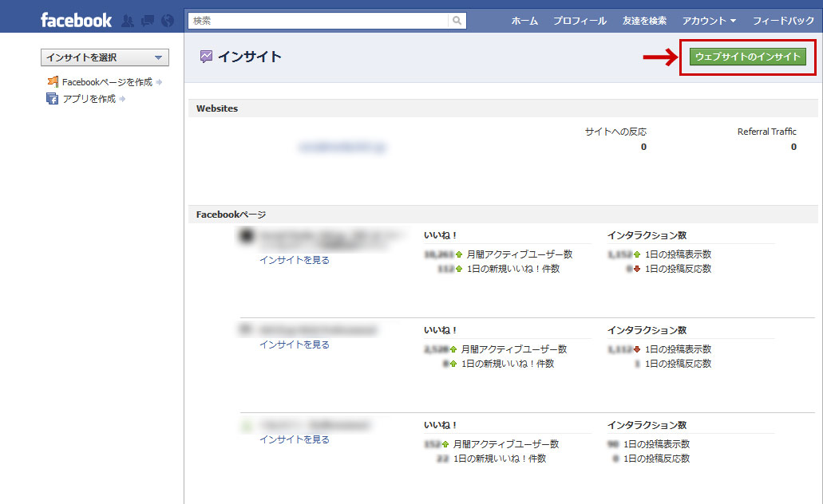Image resolution: width=823 pixels, height=504 pixels.
Task: Click the サイトへの反応 label
Action: (615, 132)
